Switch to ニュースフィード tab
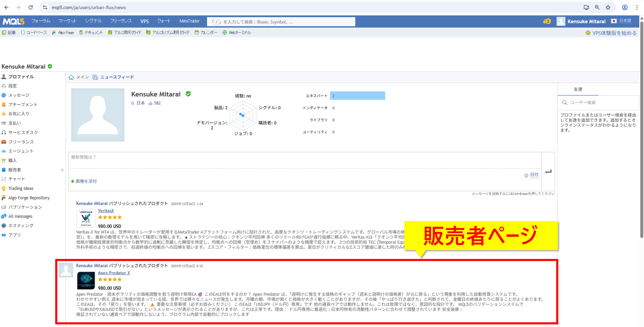 [113, 77]
